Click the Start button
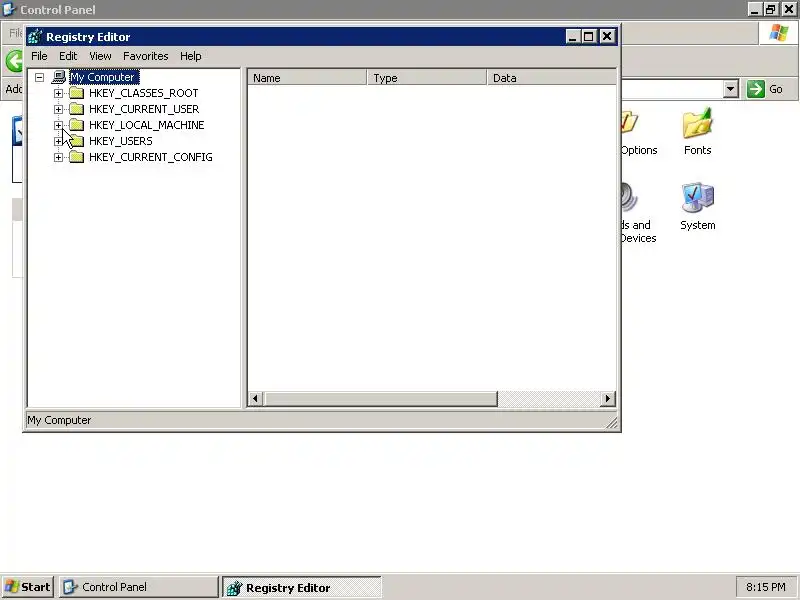This screenshot has height=600, width=800. pyautogui.click(x=28, y=587)
